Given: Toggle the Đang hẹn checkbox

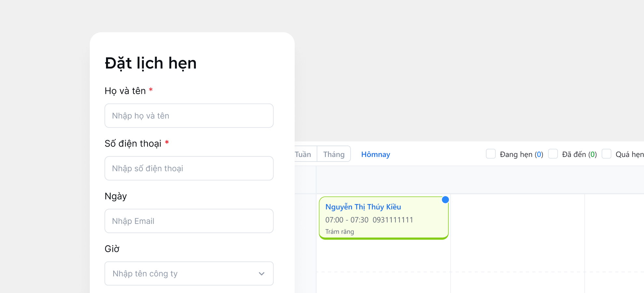Looking at the screenshot, I should click(490, 154).
